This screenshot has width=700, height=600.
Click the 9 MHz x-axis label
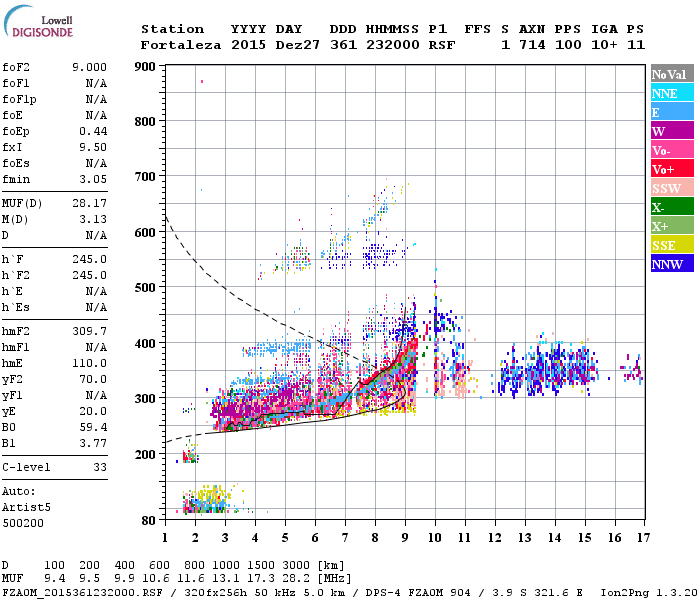click(x=405, y=538)
